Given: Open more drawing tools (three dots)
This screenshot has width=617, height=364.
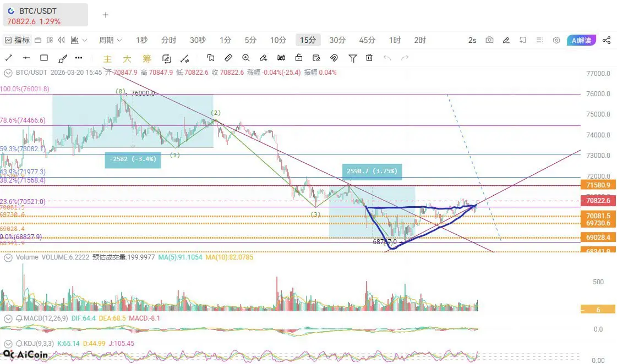Looking at the screenshot, I should 79,58.
